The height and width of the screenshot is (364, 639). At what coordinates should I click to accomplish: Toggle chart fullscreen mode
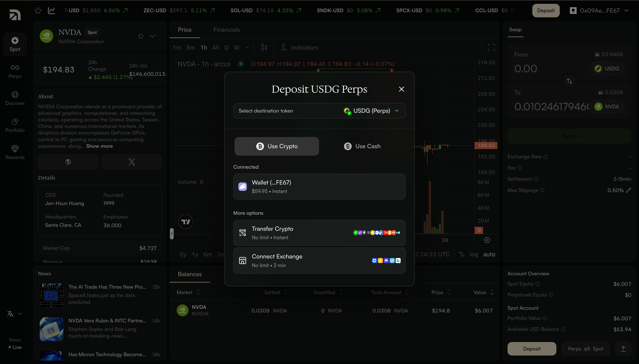(491, 48)
